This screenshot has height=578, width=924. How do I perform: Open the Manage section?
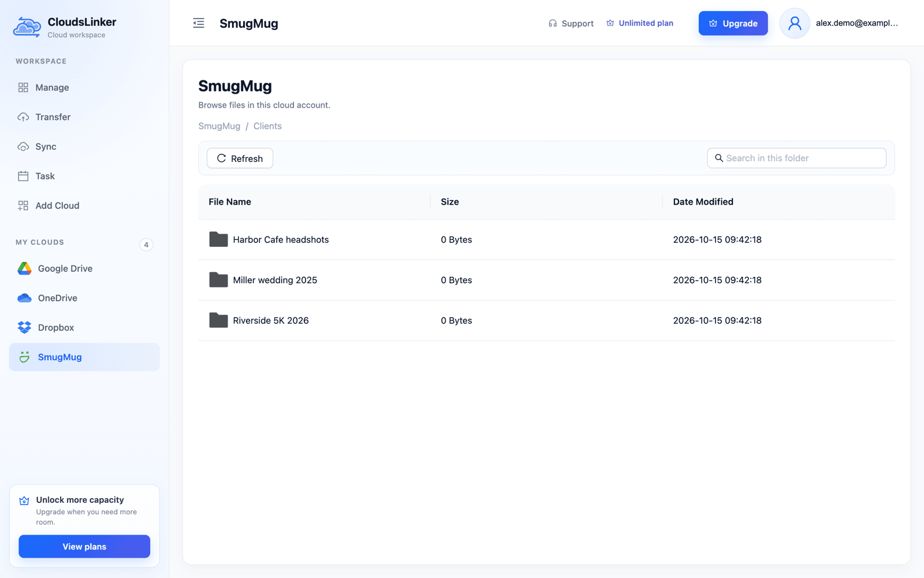84,87
